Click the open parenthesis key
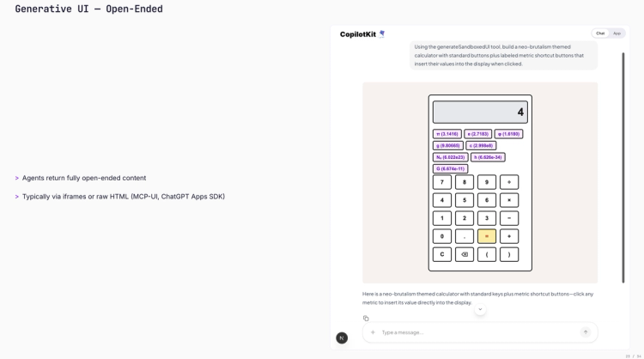The image size is (644, 359). click(x=487, y=254)
